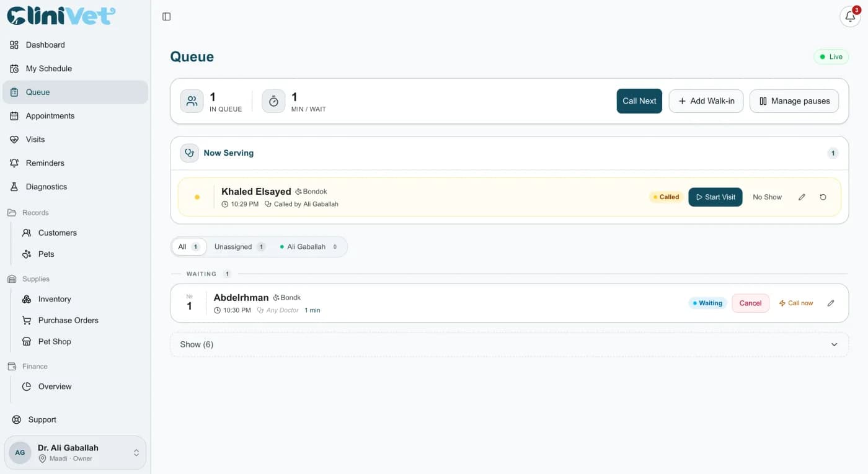
Task: Click the stethoscope icon in Now Serving
Action: [x=190, y=153]
